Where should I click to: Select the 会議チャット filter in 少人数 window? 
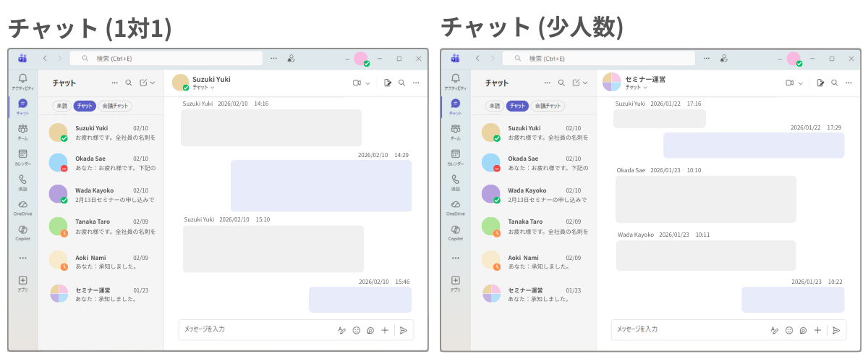pos(548,106)
